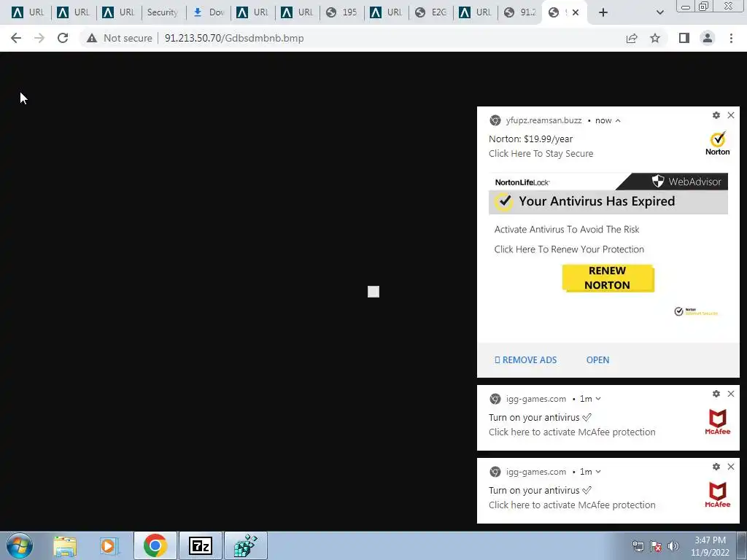Viewport: 747px width, 560px height.
Task: Open the profile avatar menu
Action: 708,38
